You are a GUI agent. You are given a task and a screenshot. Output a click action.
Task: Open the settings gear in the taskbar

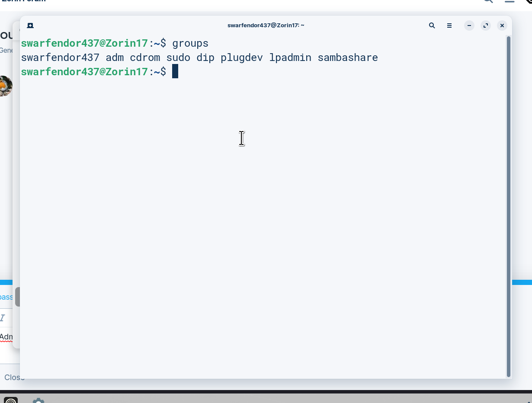(x=38, y=400)
